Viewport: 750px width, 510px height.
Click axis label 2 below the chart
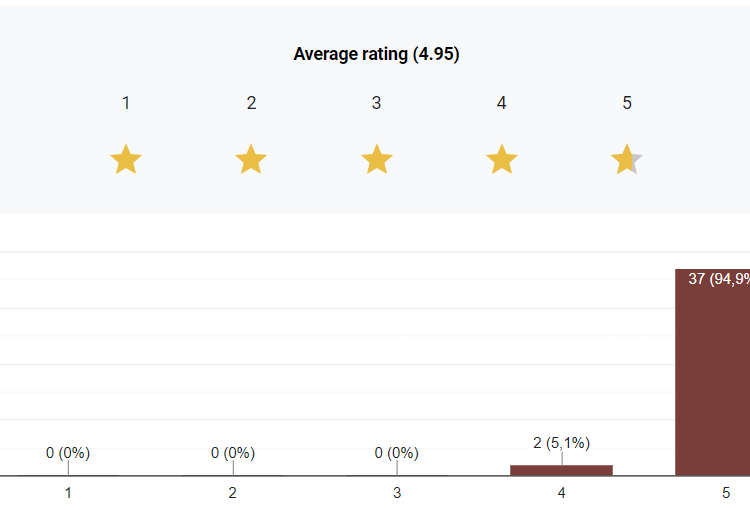coord(233,492)
